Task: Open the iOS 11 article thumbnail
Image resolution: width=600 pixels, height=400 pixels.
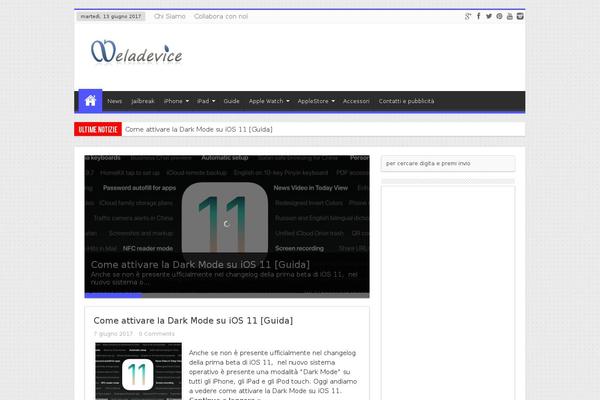Action: click(x=138, y=371)
